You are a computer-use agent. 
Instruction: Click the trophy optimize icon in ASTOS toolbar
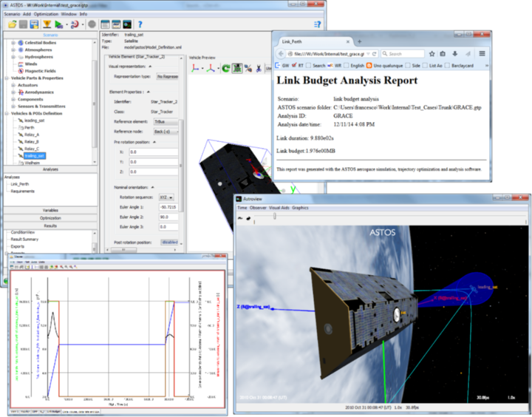click(47, 24)
